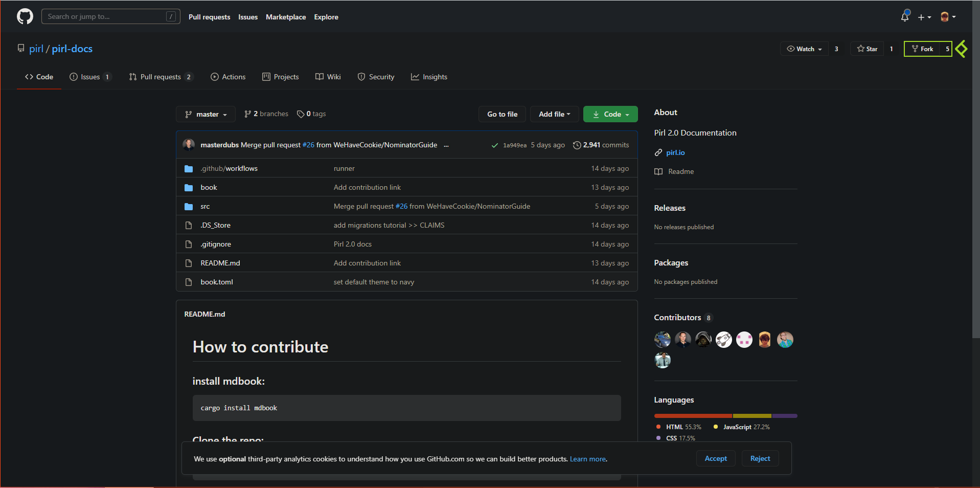Open the Insights tab
980x488 pixels.
pos(429,77)
